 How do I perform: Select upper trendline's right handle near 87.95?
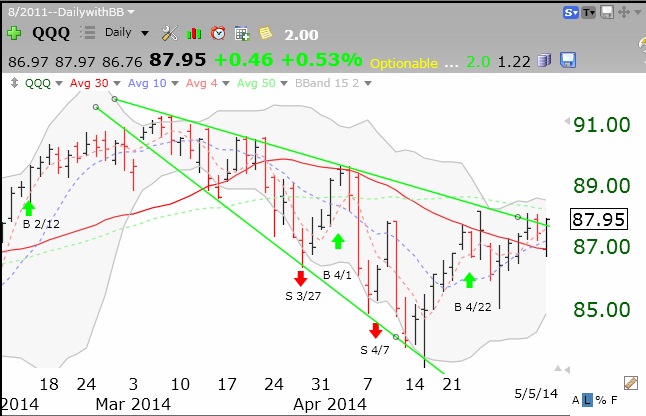(518, 217)
